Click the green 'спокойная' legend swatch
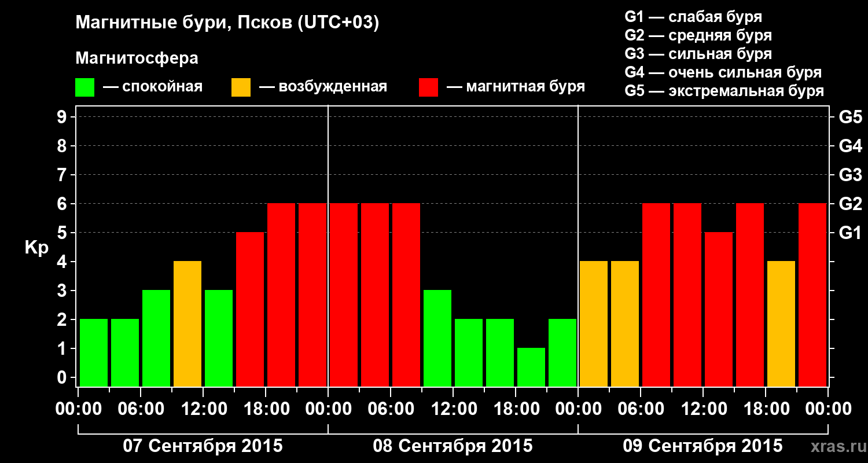 click(84, 87)
